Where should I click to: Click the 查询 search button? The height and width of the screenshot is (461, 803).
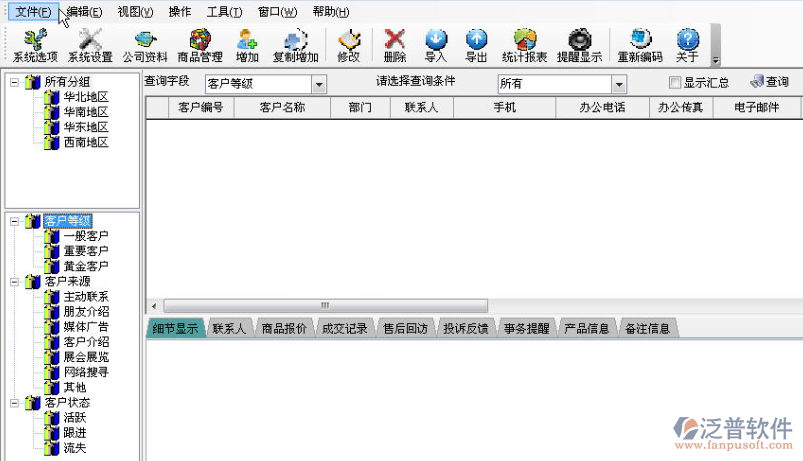coord(769,82)
